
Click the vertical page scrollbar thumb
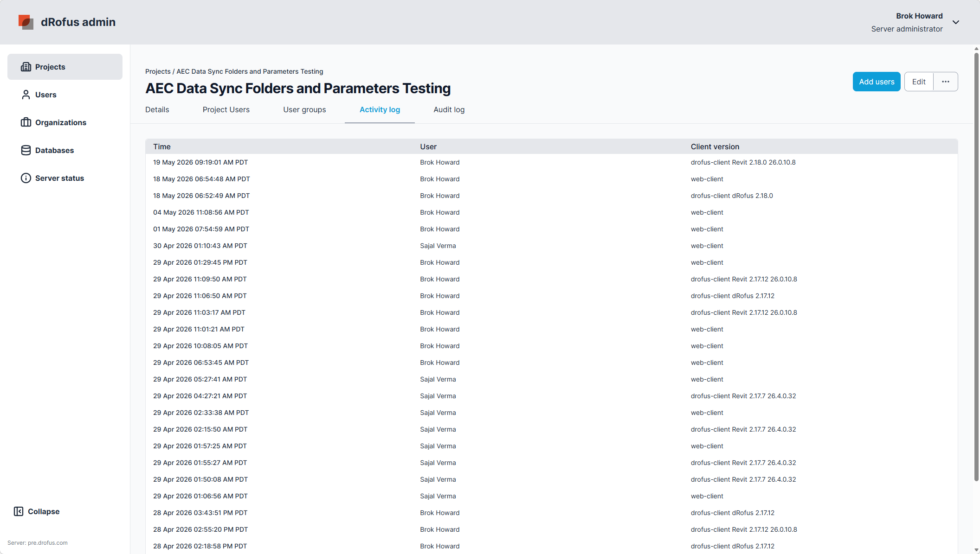point(976,267)
